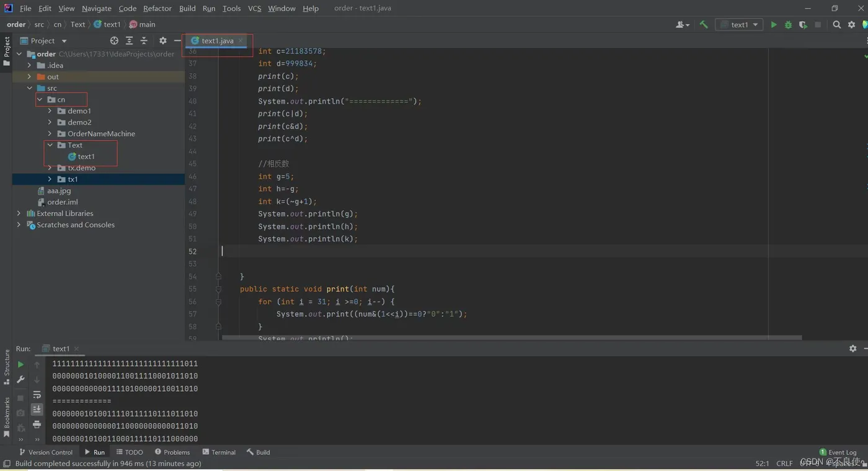This screenshot has width=868, height=471.
Task: Open the Bookmarks side tab
Action: [7, 417]
